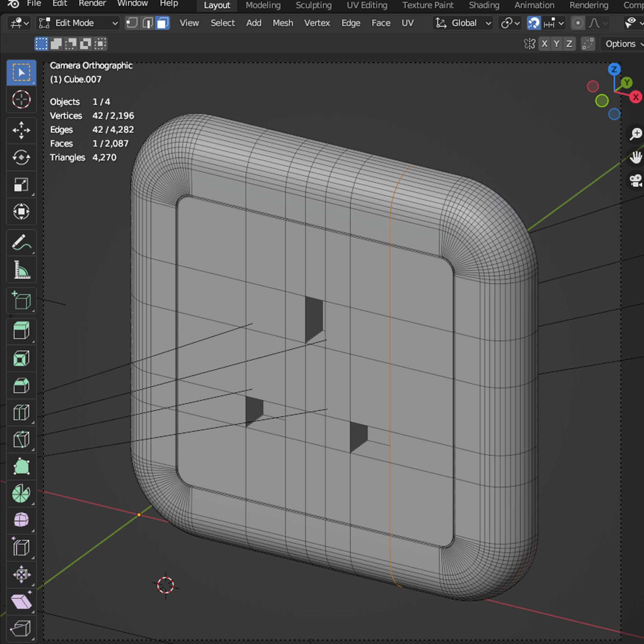Activate the Extrude Region tool
The width and height of the screenshot is (644, 644).
tap(21, 331)
